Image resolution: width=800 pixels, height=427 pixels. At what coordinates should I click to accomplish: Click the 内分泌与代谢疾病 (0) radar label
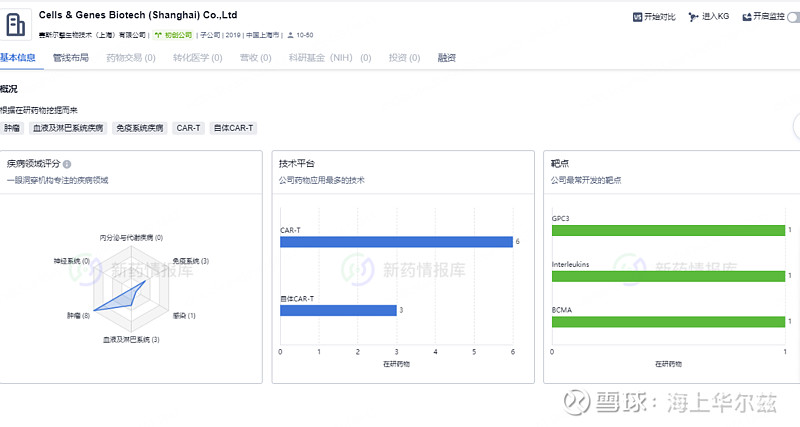coord(131,238)
